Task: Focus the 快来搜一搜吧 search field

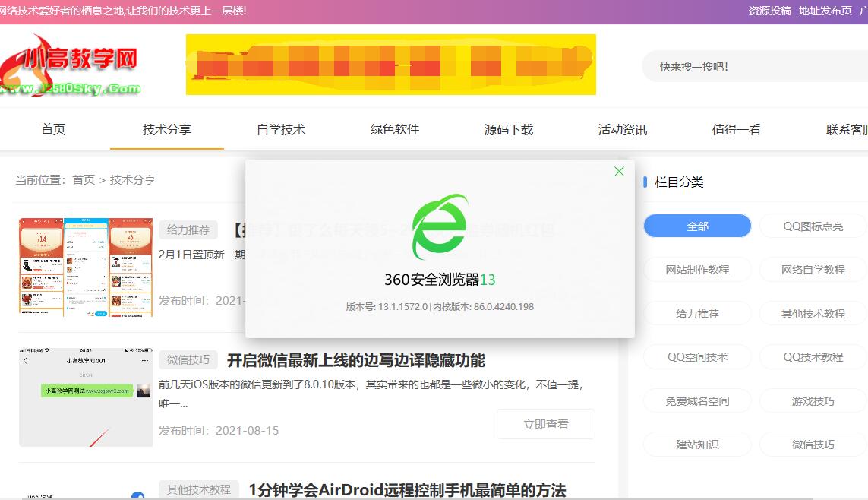Action: coord(755,67)
